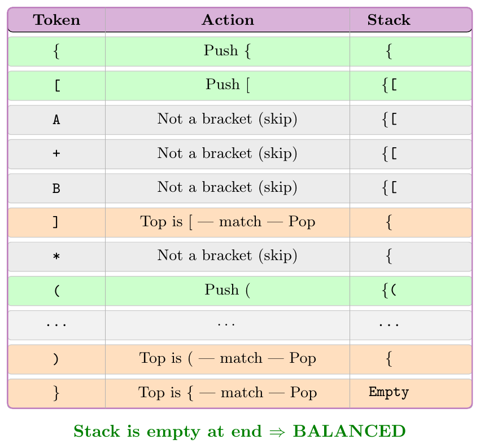Click the Stack column header
The width and height of the screenshot is (480, 448).
click(x=389, y=20)
